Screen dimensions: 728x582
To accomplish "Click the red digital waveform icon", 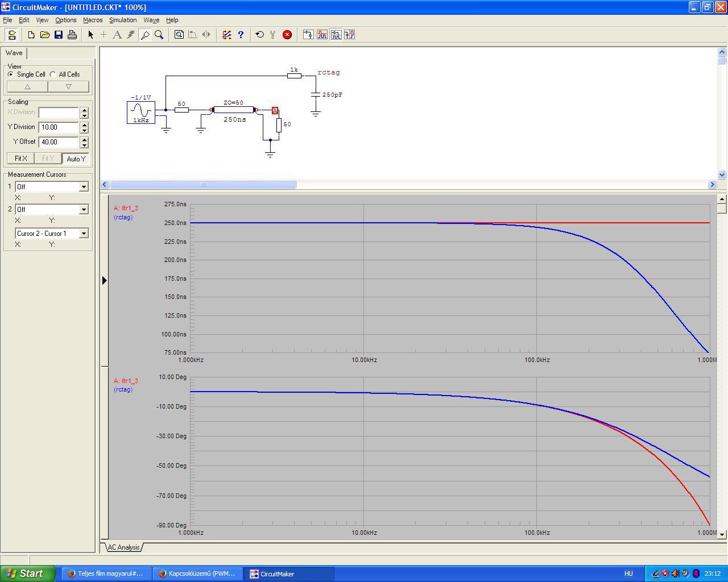I will pos(322,35).
